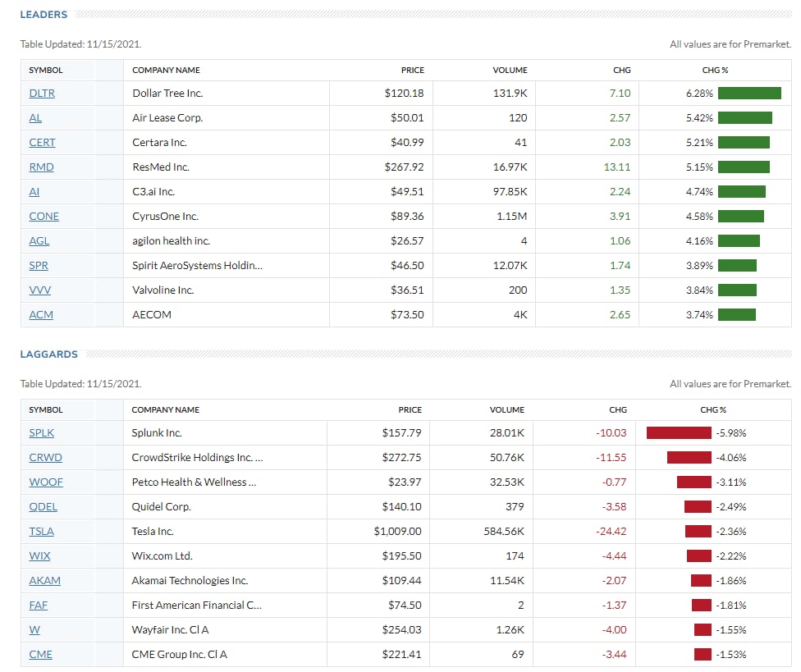The height and width of the screenshot is (672, 801).
Task: Open the FAF symbol link
Action: pos(39,605)
